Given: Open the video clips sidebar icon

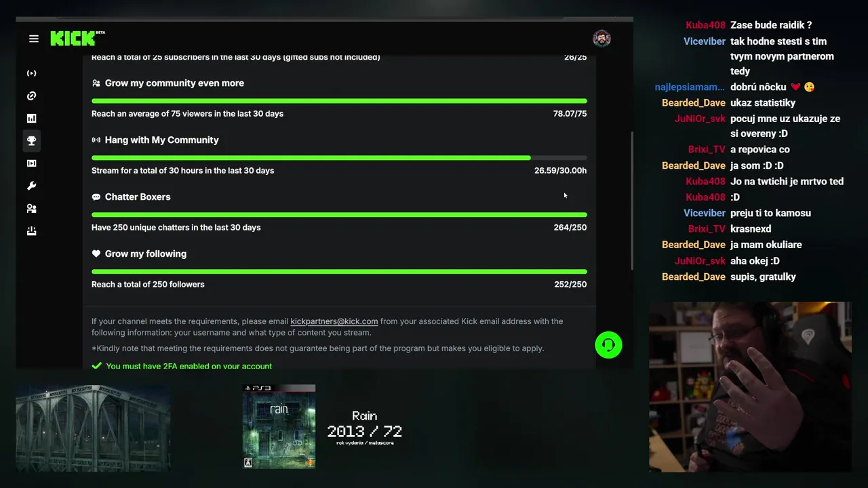Looking at the screenshot, I should [x=31, y=163].
